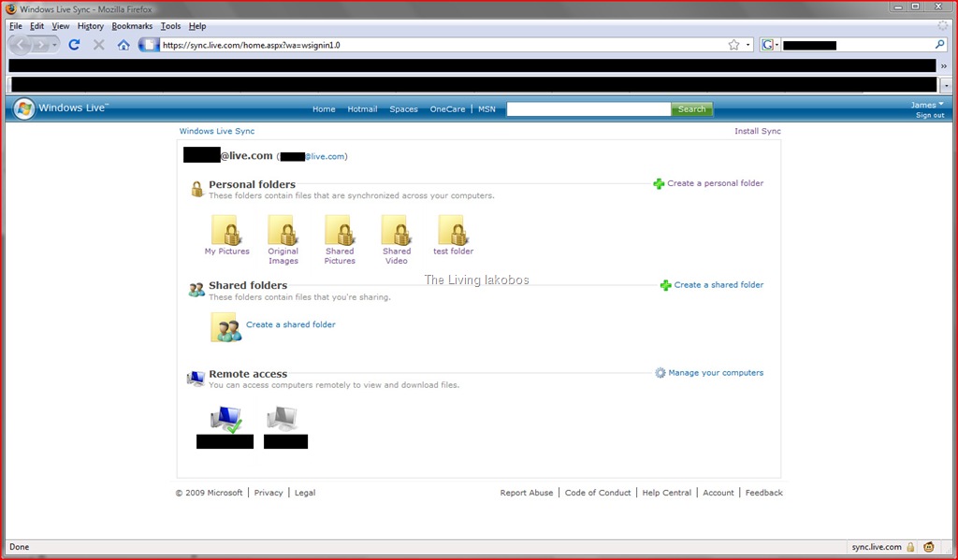Open the navigation history dropdown arrow
This screenshot has width=958, height=560.
click(x=54, y=45)
